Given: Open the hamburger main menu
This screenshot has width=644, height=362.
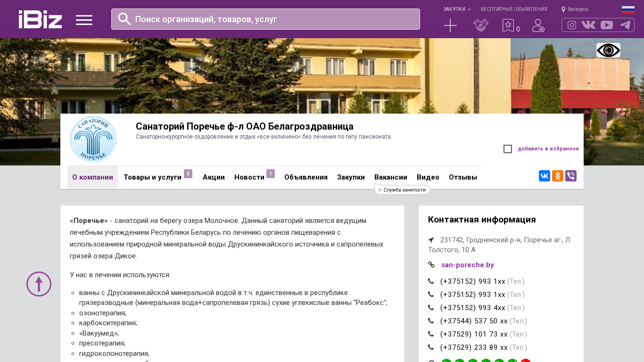Looking at the screenshot, I should tap(84, 20).
